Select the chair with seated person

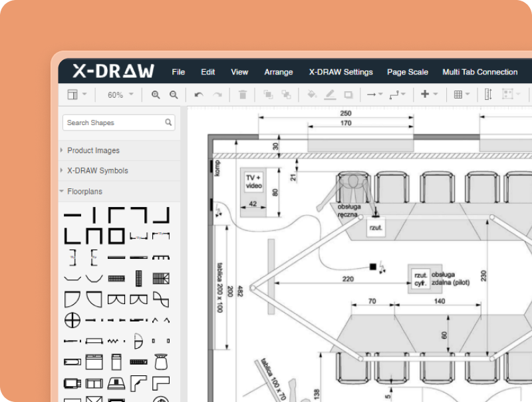coord(353,188)
